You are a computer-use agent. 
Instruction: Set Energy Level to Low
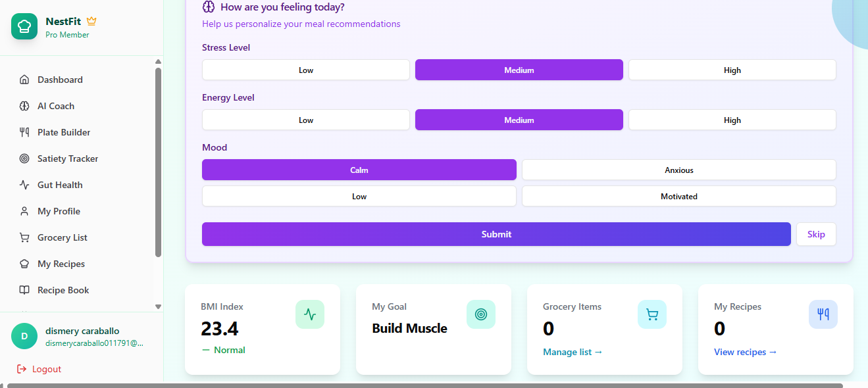(305, 120)
